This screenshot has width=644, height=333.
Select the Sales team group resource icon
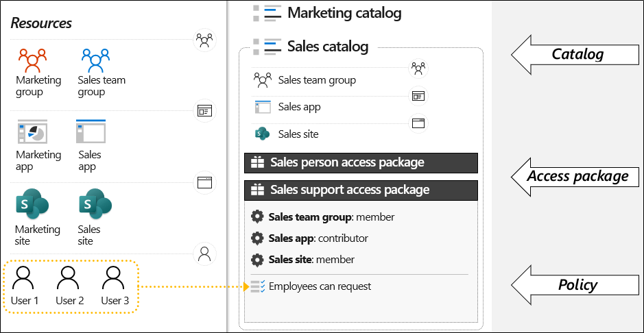96,60
